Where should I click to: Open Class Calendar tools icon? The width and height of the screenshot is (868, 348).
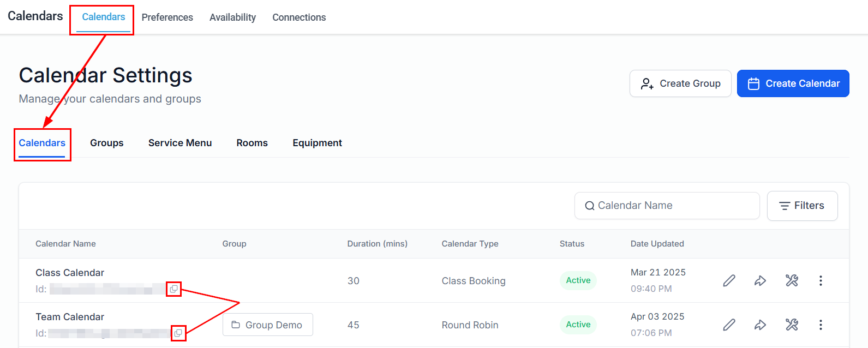coord(792,280)
